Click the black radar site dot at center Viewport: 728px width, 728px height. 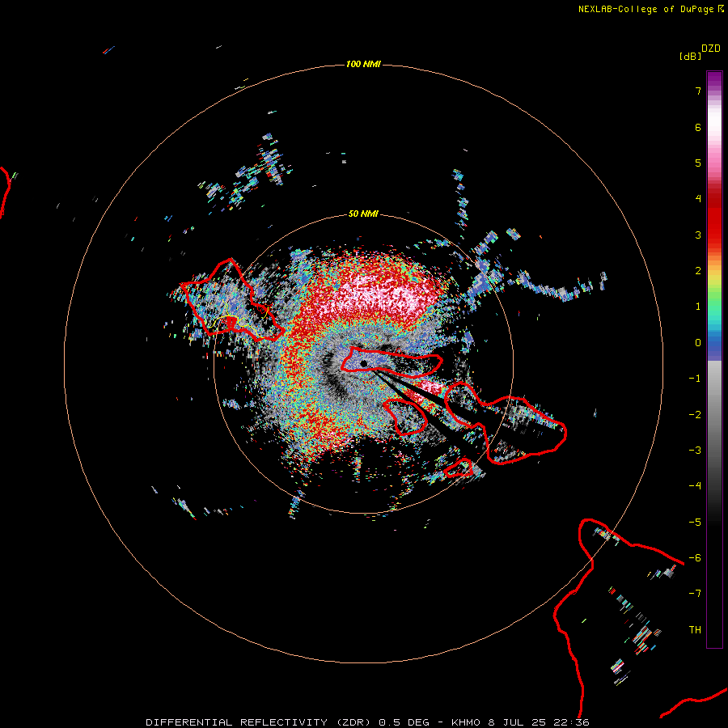(364, 363)
